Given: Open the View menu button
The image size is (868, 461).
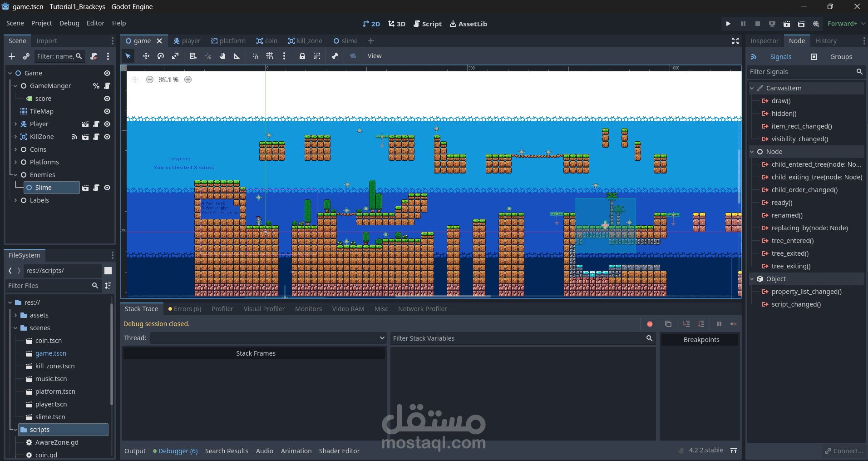Looking at the screenshot, I should pyautogui.click(x=375, y=56).
